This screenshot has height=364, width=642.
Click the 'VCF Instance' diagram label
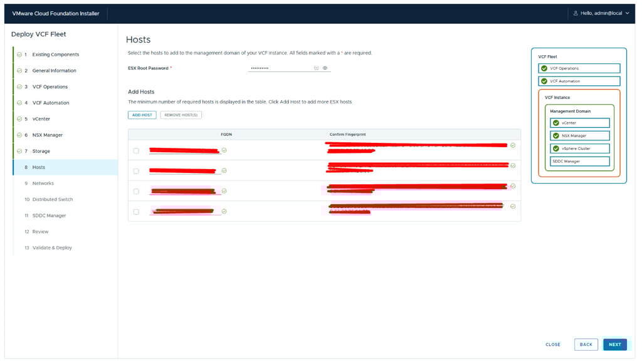click(557, 98)
